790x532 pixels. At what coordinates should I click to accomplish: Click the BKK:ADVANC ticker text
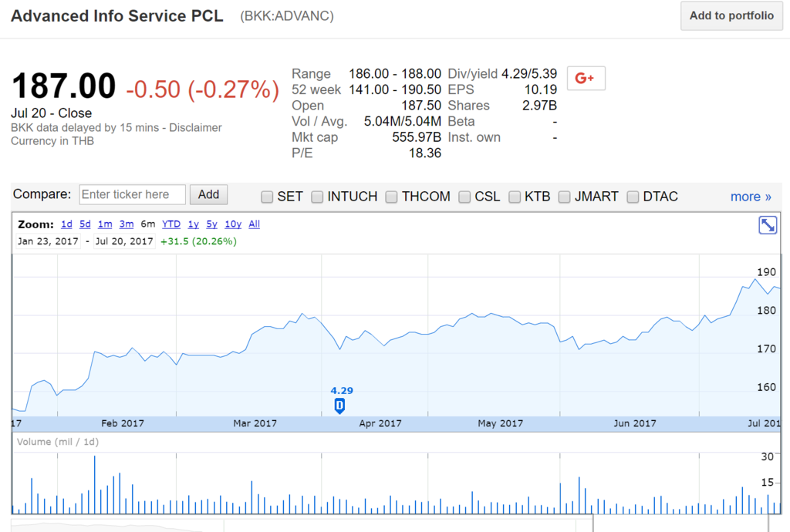pos(287,16)
